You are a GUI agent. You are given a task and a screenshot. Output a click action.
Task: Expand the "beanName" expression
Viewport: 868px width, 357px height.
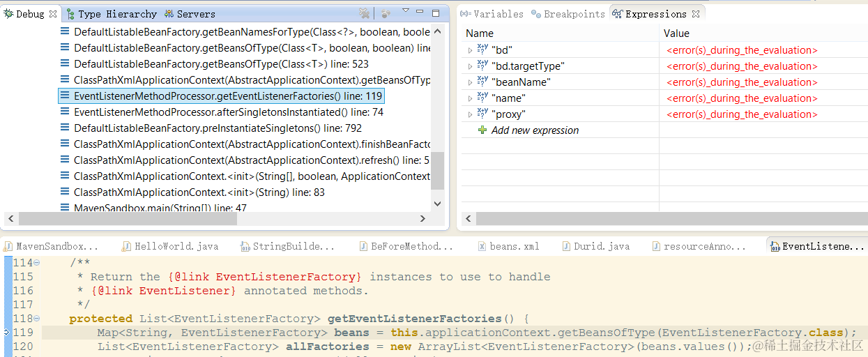[x=470, y=82]
